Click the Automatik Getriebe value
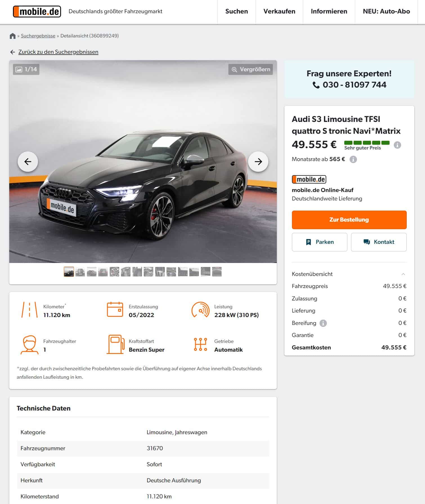The height and width of the screenshot is (504, 425). coord(228,350)
